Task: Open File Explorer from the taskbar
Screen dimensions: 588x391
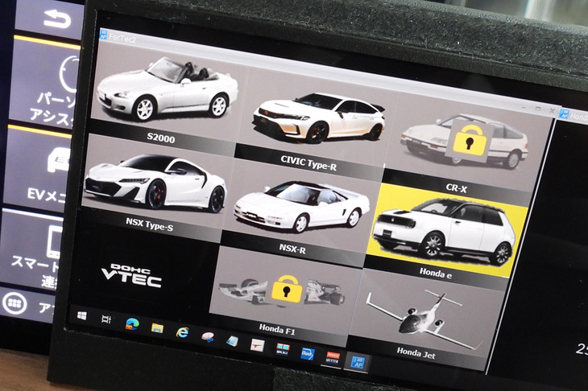Action: 157,328
